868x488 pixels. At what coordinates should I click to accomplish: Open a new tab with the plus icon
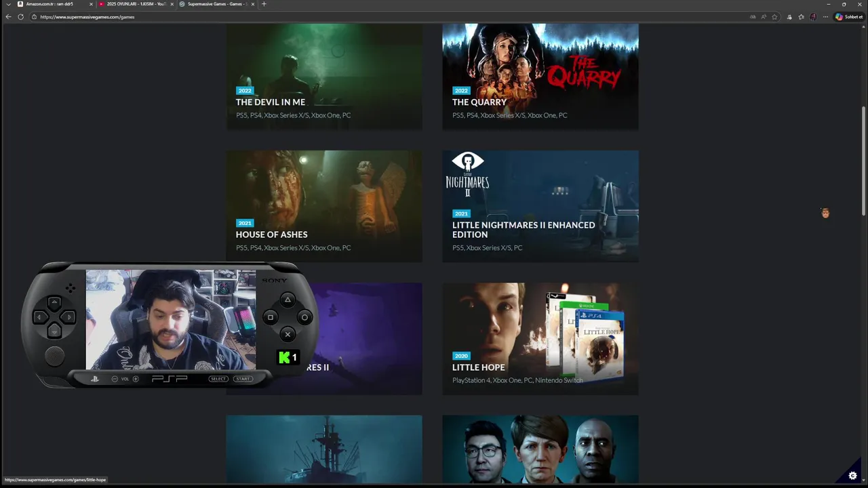click(x=264, y=4)
